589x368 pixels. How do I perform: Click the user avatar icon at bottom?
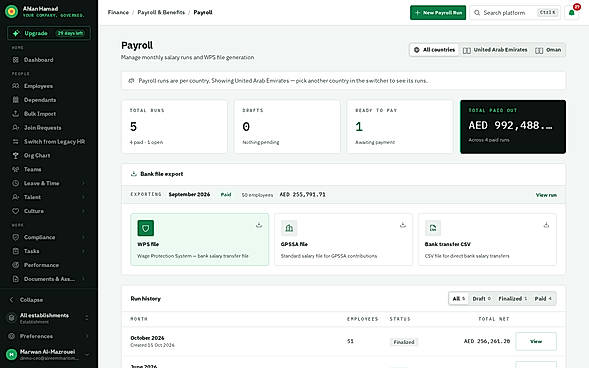point(12,354)
